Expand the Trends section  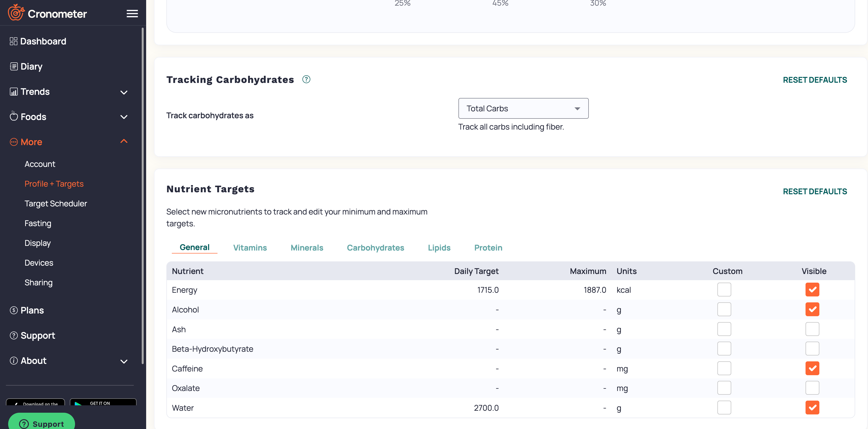[x=124, y=92]
